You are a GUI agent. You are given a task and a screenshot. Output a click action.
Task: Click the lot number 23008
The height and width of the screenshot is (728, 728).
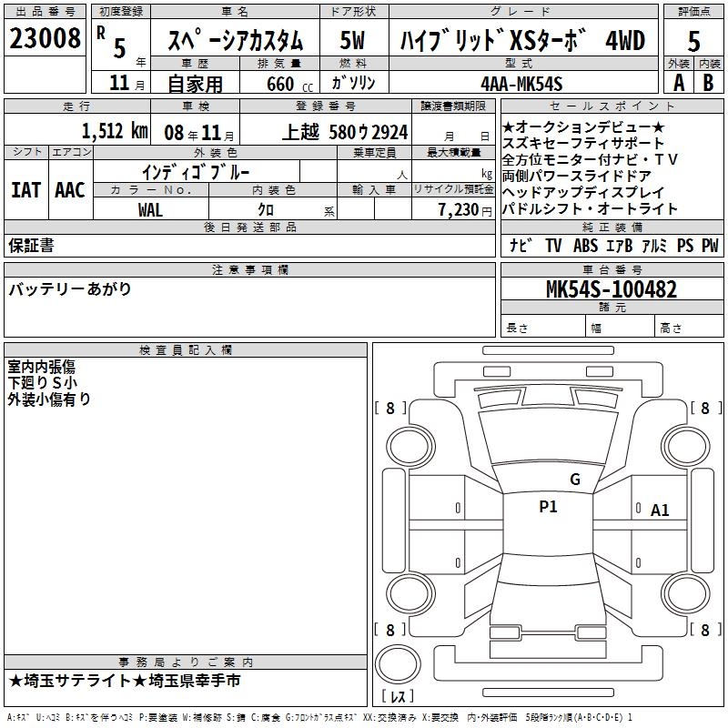pos(45,40)
